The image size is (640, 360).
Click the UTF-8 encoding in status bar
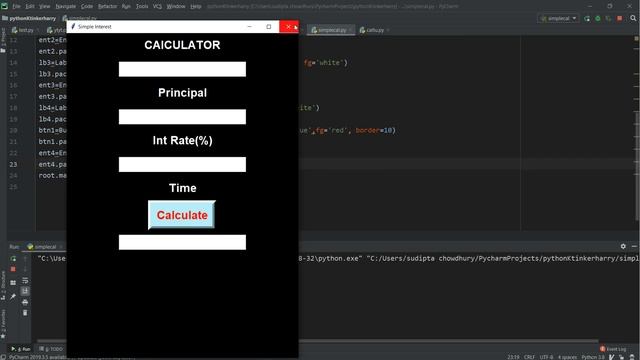click(546, 357)
